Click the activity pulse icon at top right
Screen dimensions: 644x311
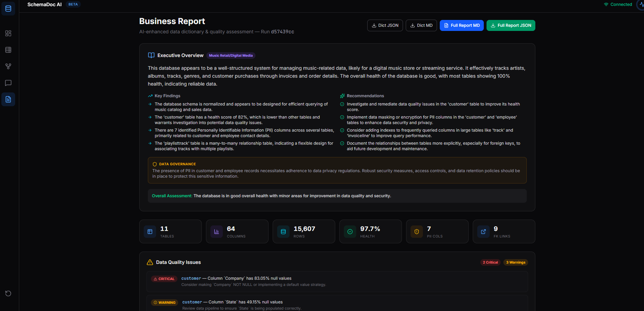641,4
